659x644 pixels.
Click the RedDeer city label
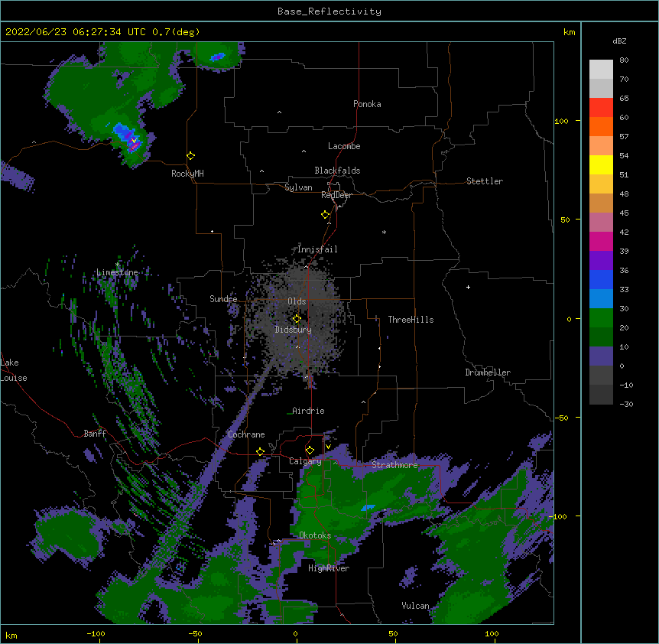(336, 195)
